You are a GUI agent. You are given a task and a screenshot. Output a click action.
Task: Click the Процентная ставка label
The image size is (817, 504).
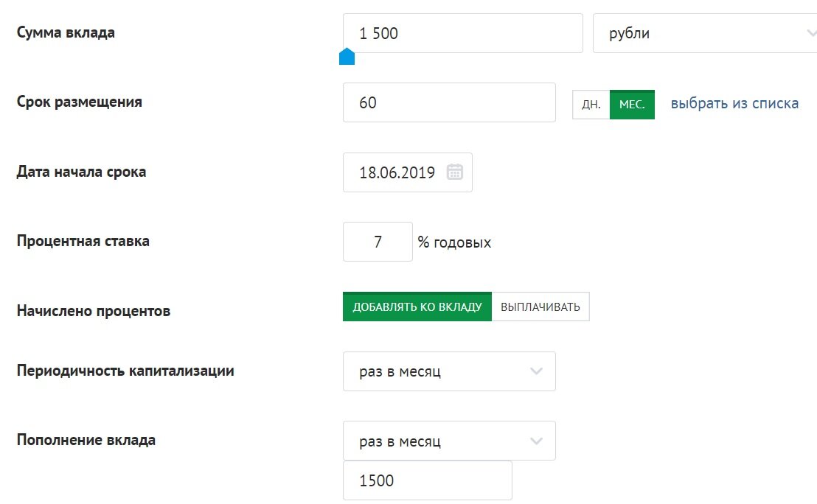[x=83, y=241]
